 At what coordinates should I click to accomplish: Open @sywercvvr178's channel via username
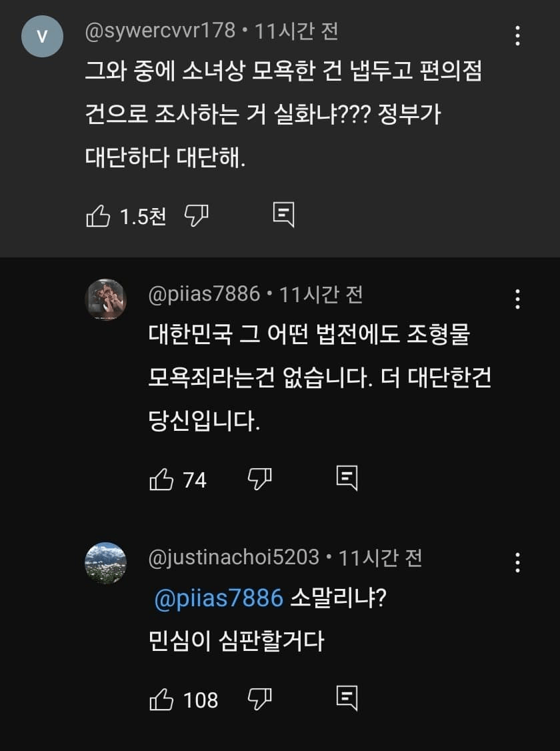coord(160,31)
